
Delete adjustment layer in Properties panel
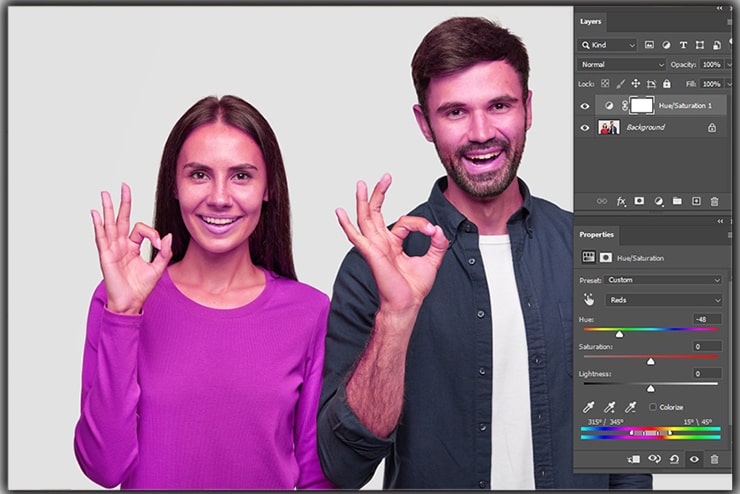pyautogui.click(x=715, y=459)
